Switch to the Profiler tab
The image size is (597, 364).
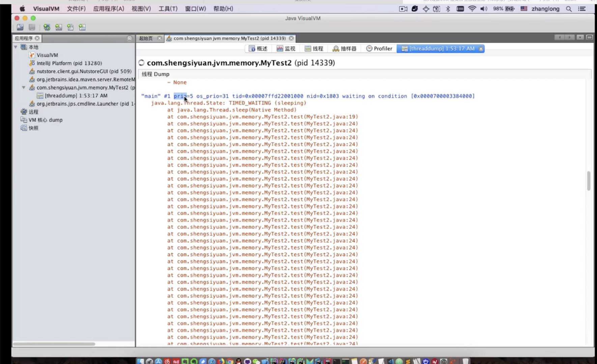(379, 49)
